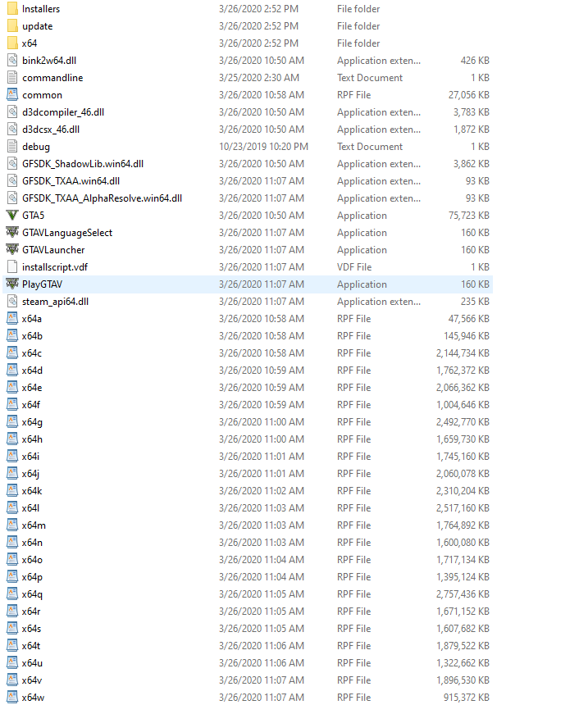Screen dimensions: 588x714
Task: Click the 915,372 KB size value
Action: tap(467, 698)
